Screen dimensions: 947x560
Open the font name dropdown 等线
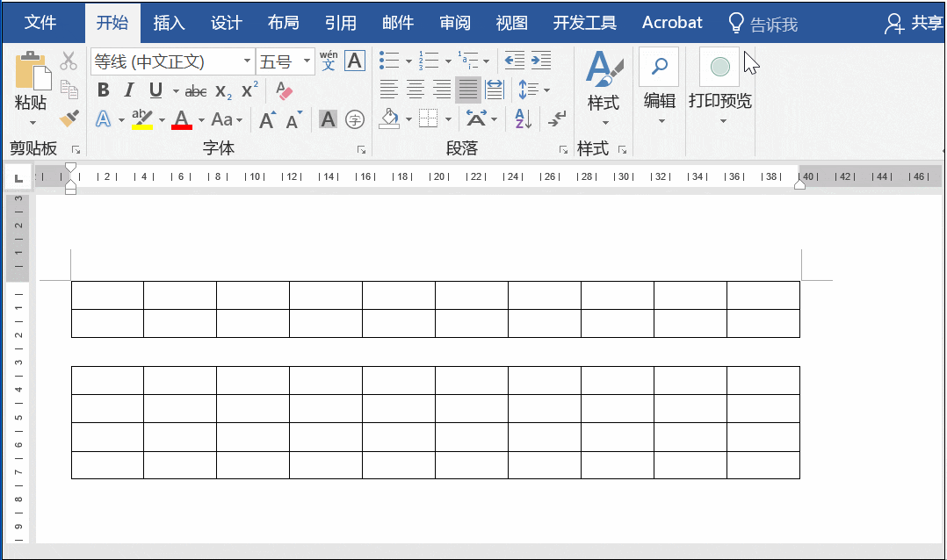tap(247, 61)
